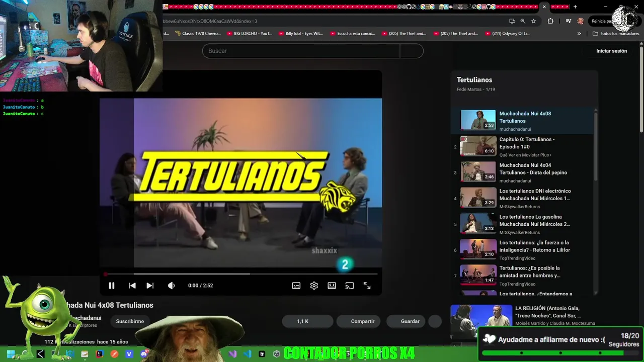Play Tertulianos Dieta del pepino video
644x362 pixels.
[523, 172]
